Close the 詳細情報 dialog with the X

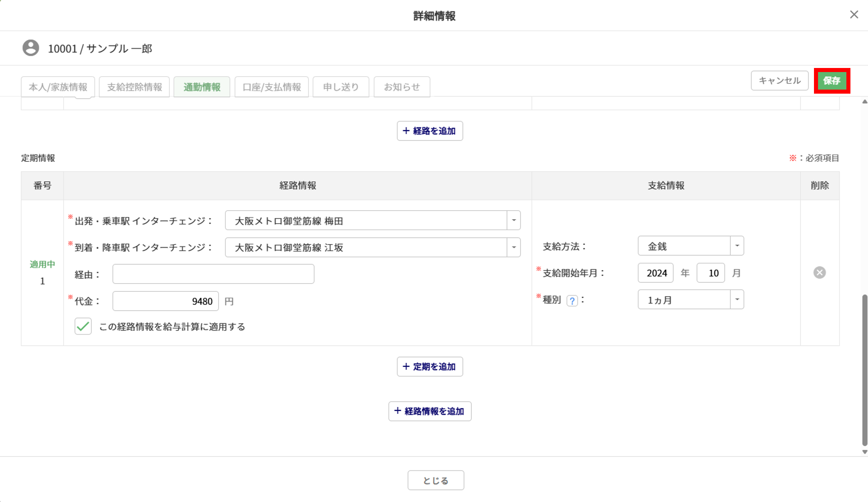point(854,15)
